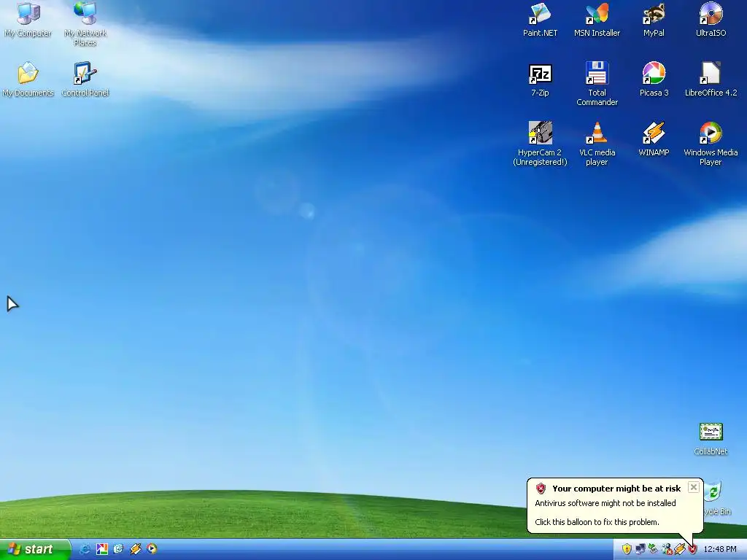Select the My Documents folder icon

click(x=28, y=79)
